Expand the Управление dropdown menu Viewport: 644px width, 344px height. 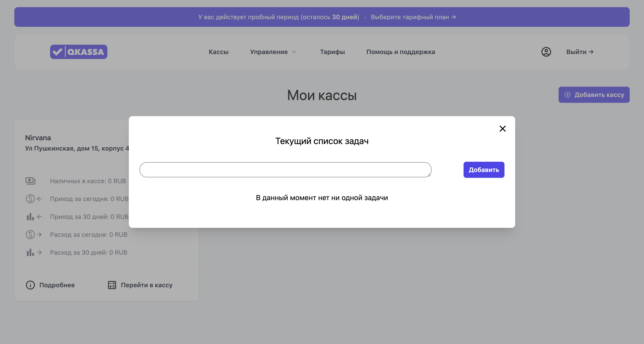269,52
